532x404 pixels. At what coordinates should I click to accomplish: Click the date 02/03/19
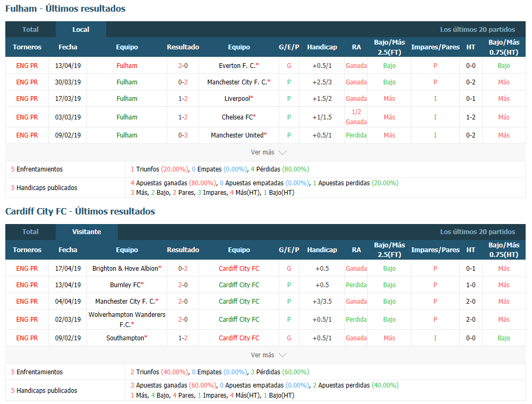68,320
